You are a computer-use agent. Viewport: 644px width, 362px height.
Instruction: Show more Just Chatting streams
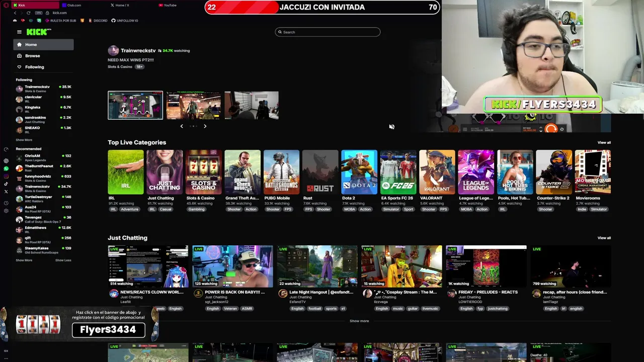pyautogui.click(x=359, y=321)
